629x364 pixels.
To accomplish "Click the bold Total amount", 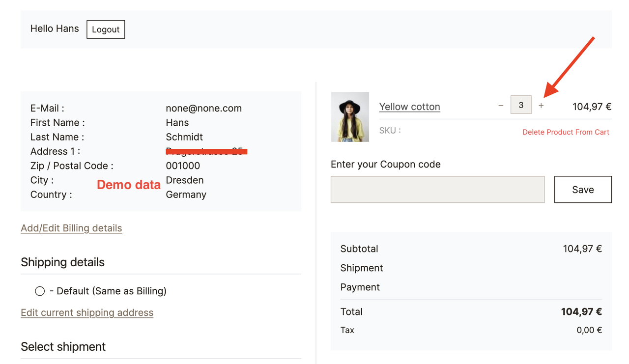I will tap(581, 311).
